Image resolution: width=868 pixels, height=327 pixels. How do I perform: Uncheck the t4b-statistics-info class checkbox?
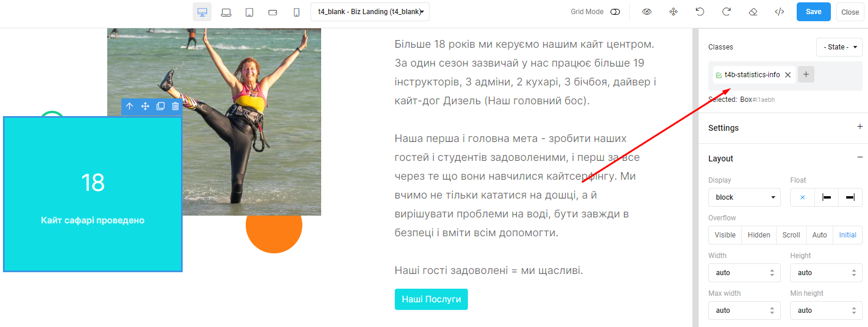(x=719, y=75)
